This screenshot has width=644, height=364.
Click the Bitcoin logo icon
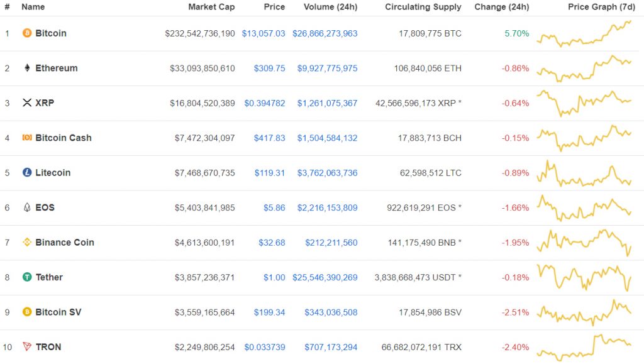(26, 33)
